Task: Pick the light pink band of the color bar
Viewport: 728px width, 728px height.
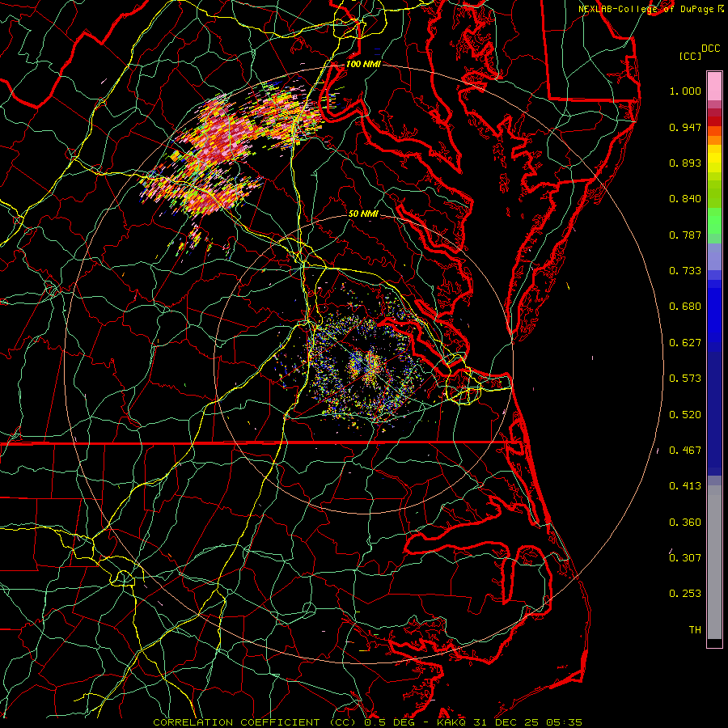Action: click(x=714, y=87)
